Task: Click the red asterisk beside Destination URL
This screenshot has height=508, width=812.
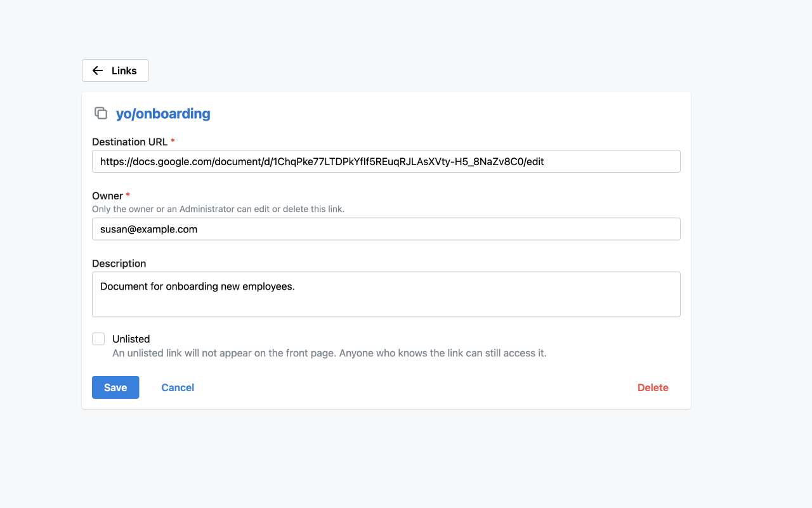Action: tap(173, 142)
